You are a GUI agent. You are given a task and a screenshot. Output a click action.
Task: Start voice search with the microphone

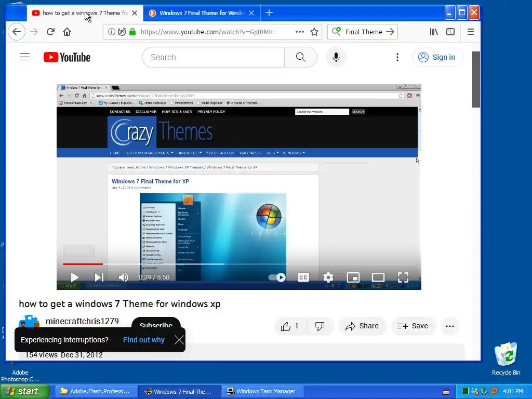point(336,57)
